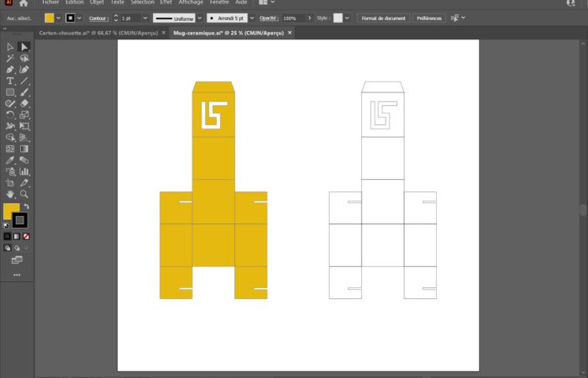The image size is (588, 378).
Task: Open the Effet menu
Action: (x=165, y=3)
